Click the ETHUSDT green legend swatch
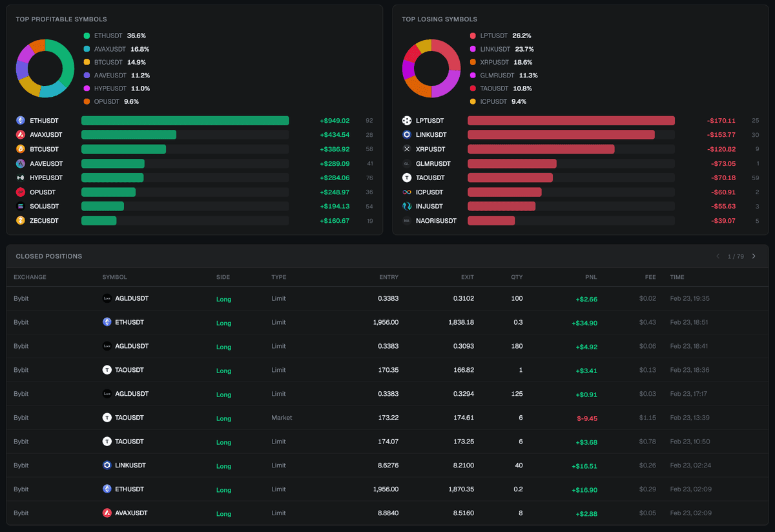Image resolution: width=775 pixels, height=532 pixels. (87, 36)
